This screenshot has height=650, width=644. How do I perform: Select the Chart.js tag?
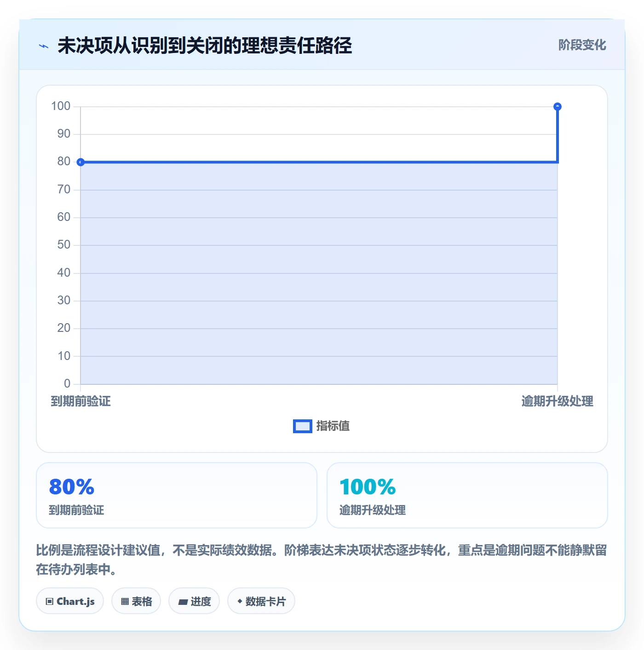(x=70, y=601)
